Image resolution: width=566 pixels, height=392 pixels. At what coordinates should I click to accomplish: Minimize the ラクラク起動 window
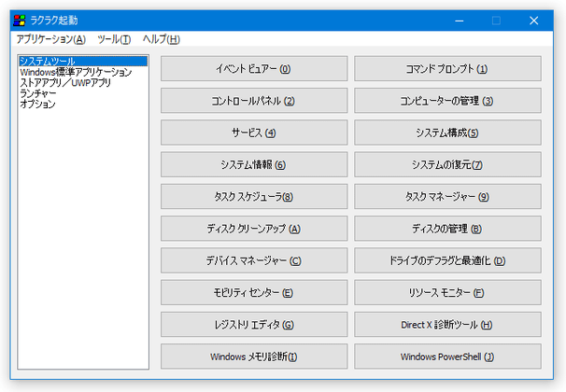point(460,21)
